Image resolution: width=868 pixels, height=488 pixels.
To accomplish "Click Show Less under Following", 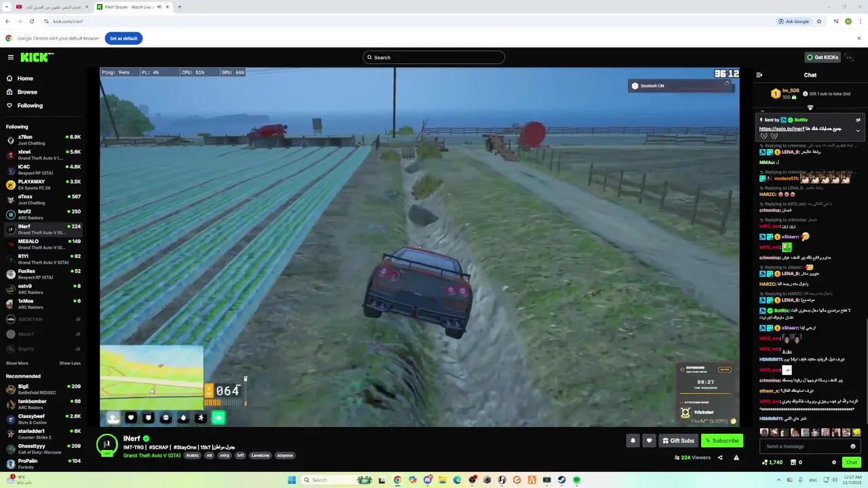I will coord(70,363).
